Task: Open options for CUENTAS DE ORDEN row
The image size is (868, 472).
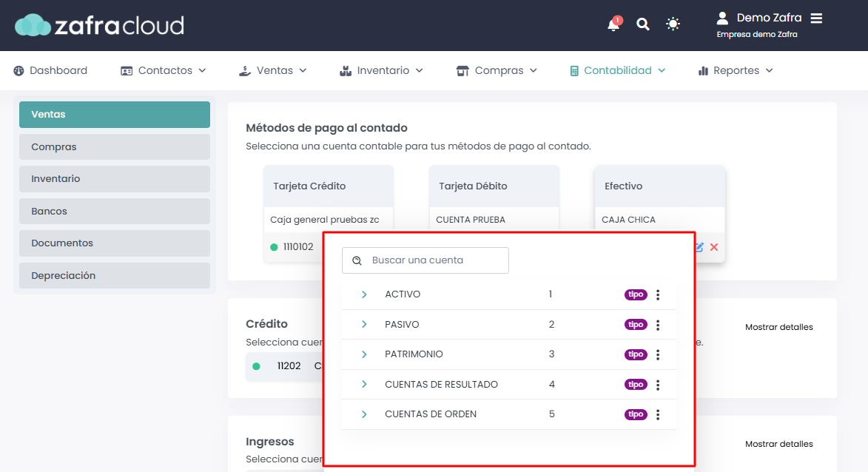Action: click(658, 414)
